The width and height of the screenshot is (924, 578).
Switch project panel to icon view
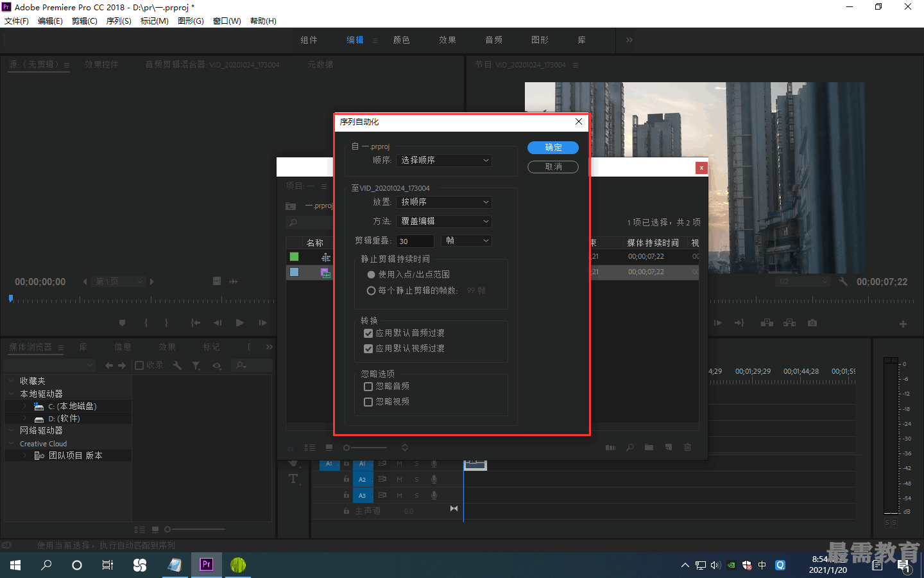coord(329,448)
